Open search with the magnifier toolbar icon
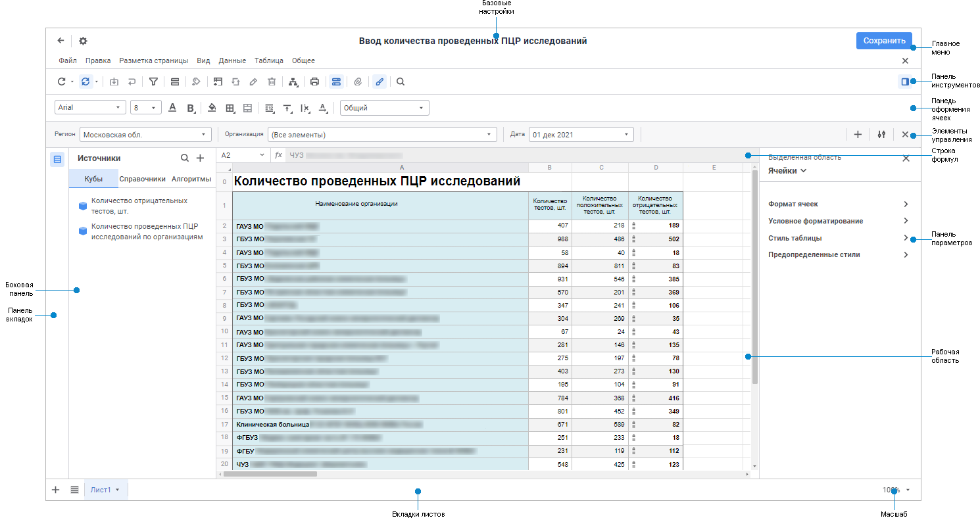Image resolution: width=980 pixels, height=518 pixels. 401,82
